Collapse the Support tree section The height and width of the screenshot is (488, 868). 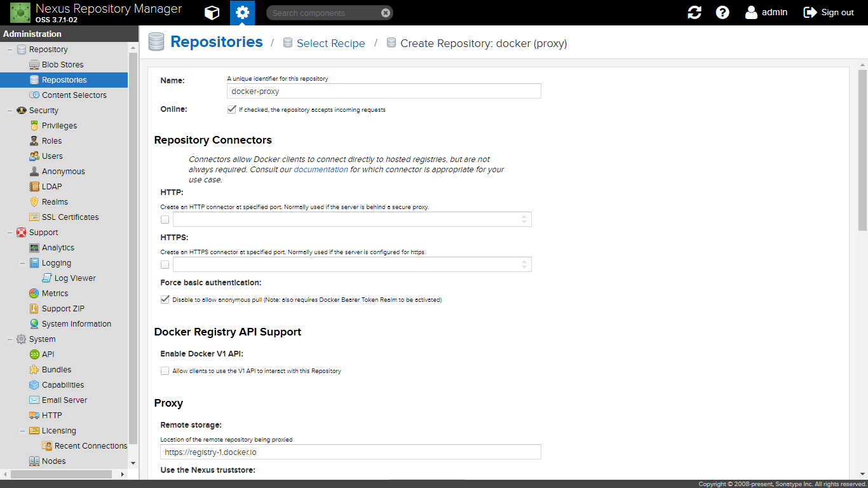coord(10,233)
